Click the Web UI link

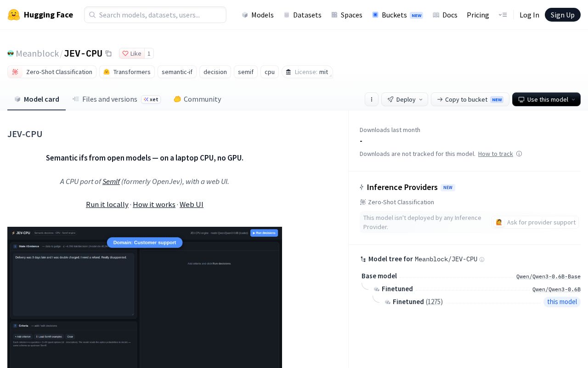(x=192, y=204)
